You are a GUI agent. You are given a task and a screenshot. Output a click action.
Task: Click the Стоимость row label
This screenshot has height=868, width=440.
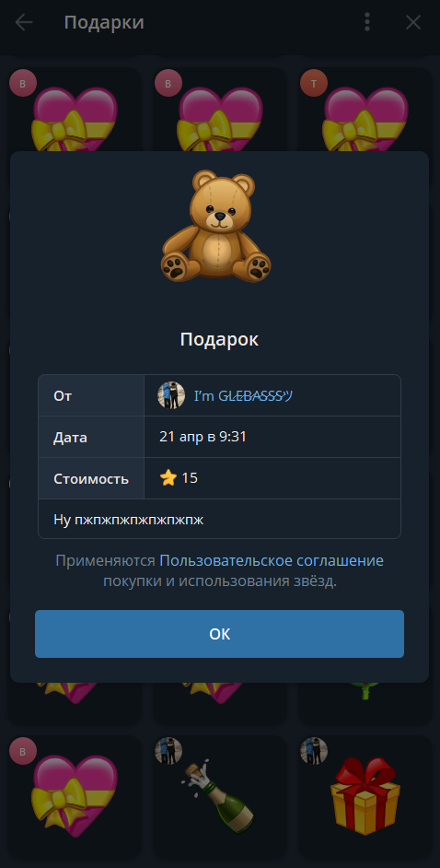(91, 478)
